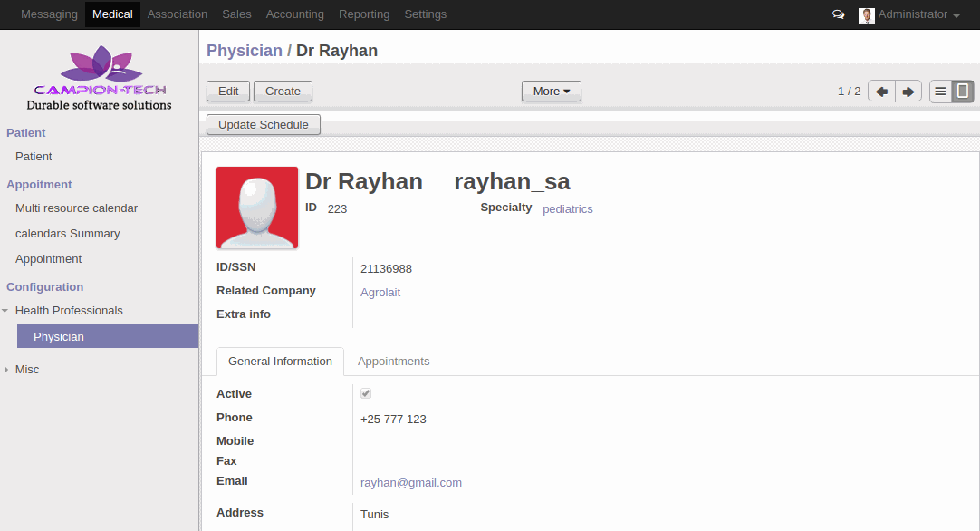The image size is (980, 531).
Task: Click the address value Tunis
Action: pyautogui.click(x=374, y=514)
